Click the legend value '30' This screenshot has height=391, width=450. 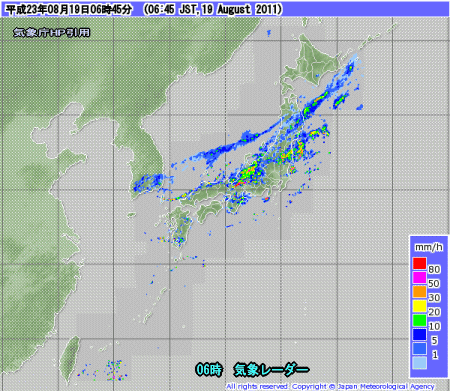point(434,297)
